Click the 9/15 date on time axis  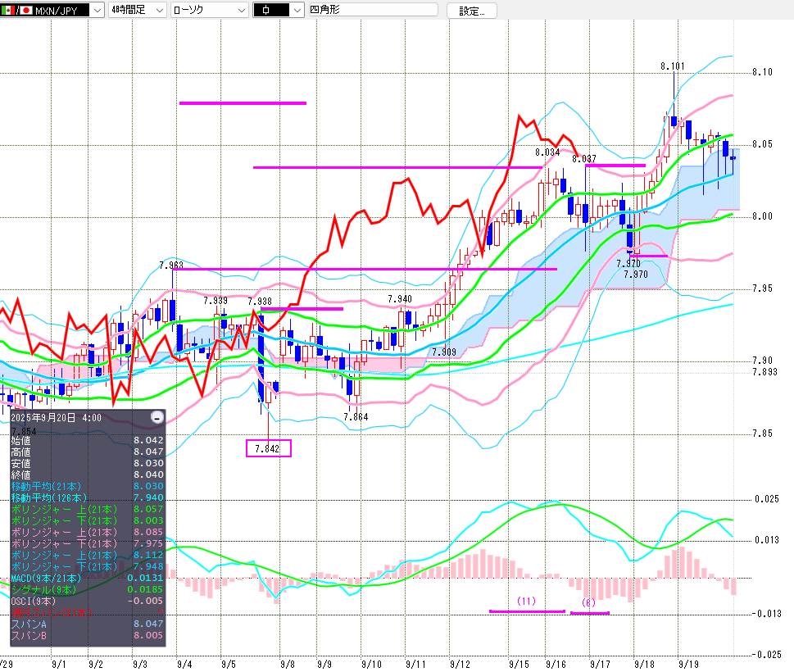click(518, 664)
